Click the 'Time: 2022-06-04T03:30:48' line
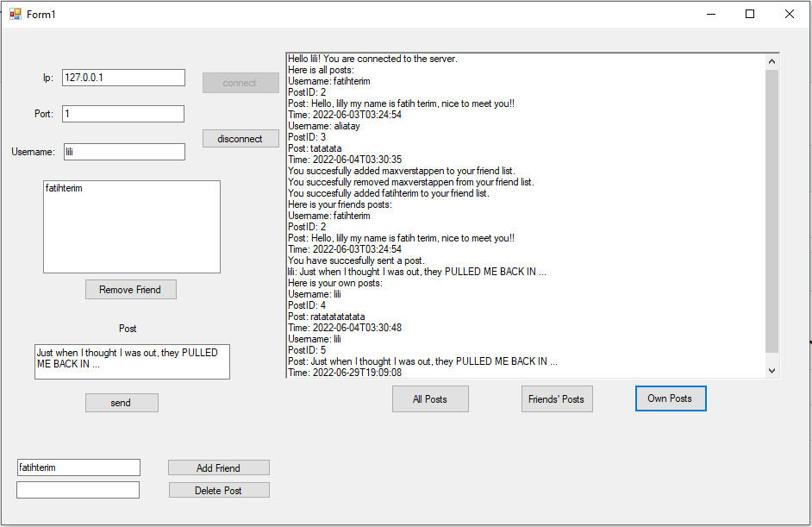812x527 pixels. pyautogui.click(x=345, y=328)
